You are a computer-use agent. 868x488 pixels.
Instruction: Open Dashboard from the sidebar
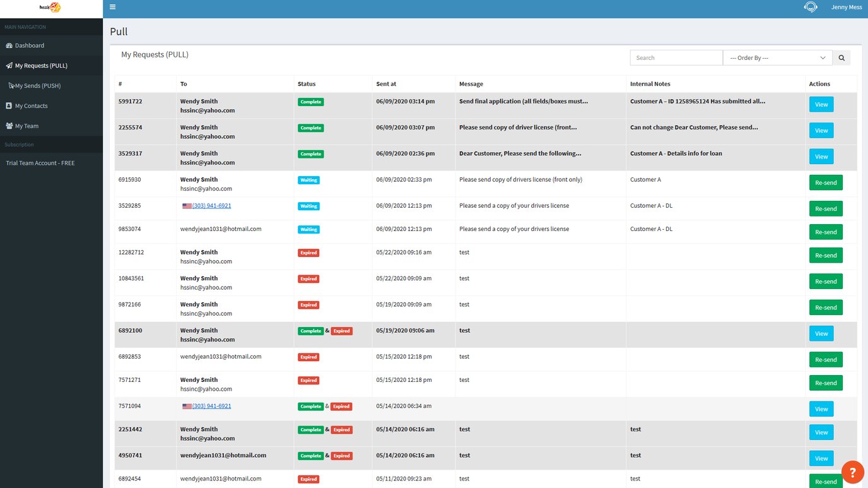pyautogui.click(x=29, y=45)
